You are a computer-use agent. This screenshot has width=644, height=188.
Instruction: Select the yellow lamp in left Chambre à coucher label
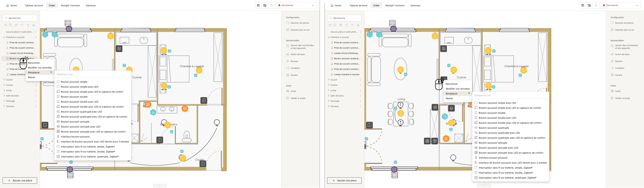tap(199, 70)
